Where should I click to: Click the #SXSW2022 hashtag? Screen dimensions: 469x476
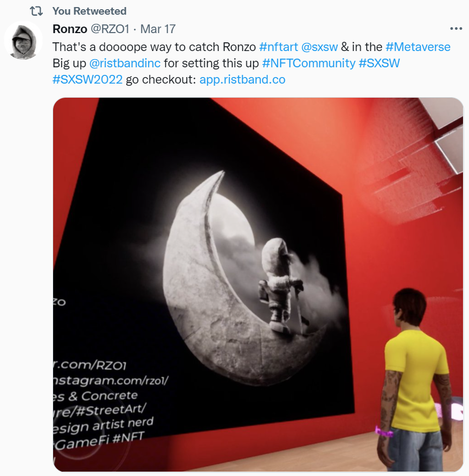click(88, 80)
